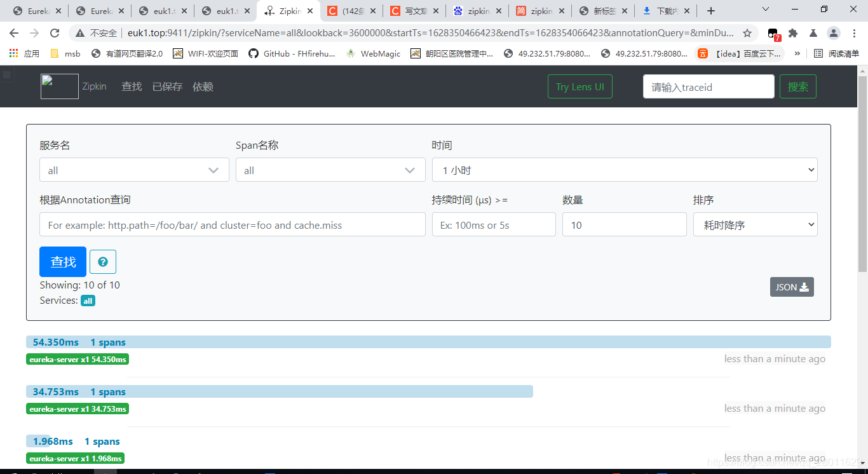Click the green 搜索 button

click(x=797, y=86)
